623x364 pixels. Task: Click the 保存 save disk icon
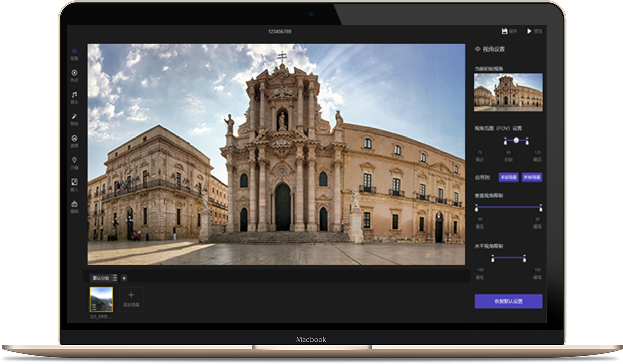[x=504, y=31]
